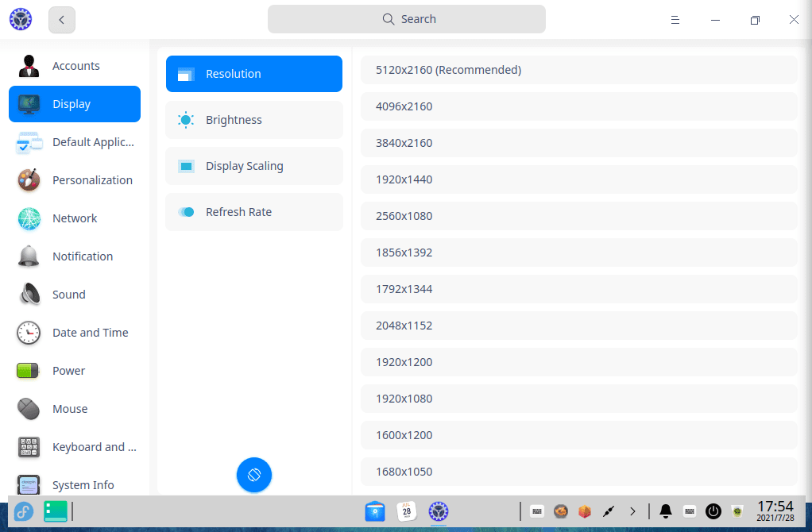Select 4096x2160 resolution
The width and height of the screenshot is (812, 532).
pos(579,106)
